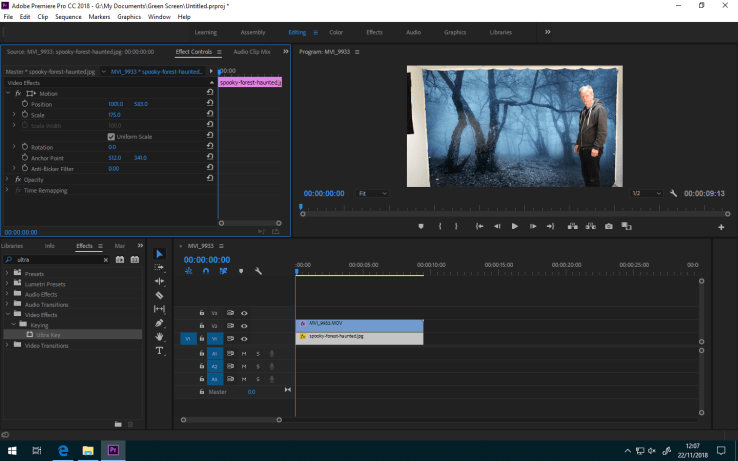This screenshot has height=461, width=738.
Task: Open the Button Editor plus icon
Action: pos(721,227)
